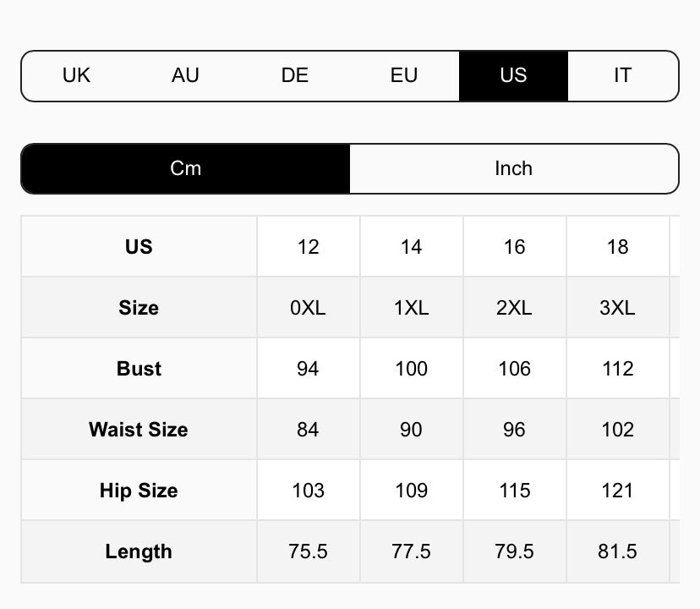Choose DE sizing tab
Image resolution: width=700 pixels, height=609 pixels.
coord(294,75)
